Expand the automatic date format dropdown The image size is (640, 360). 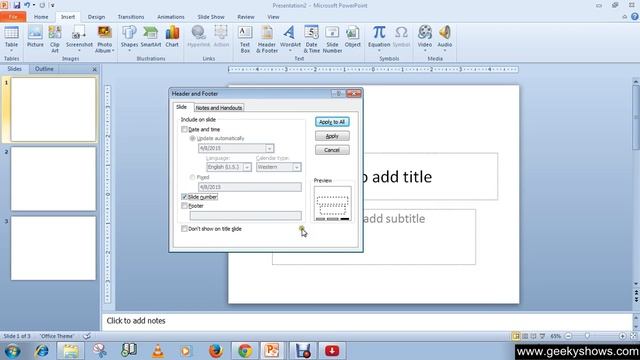pyautogui.click(x=269, y=148)
